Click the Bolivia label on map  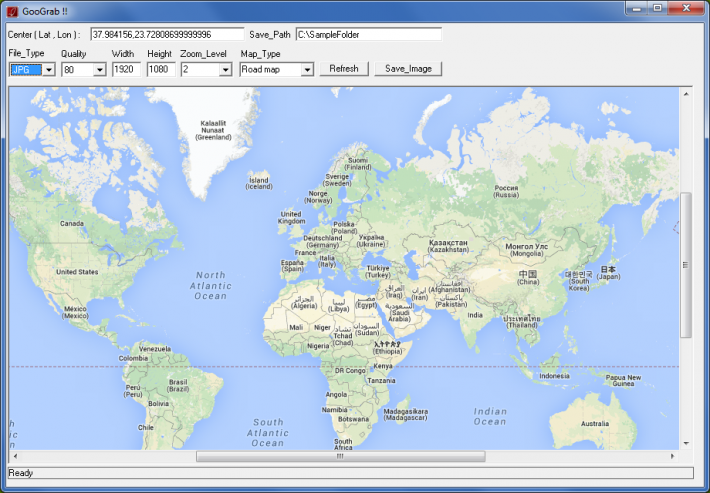(x=158, y=403)
